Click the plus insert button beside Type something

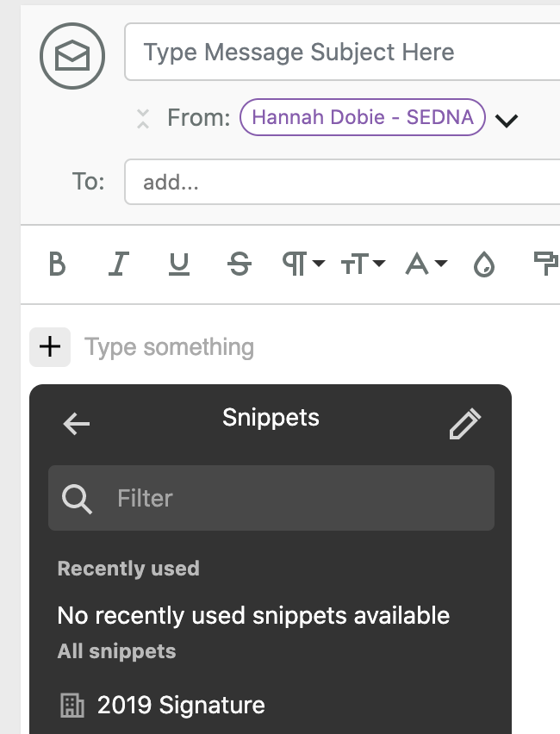tap(49, 346)
